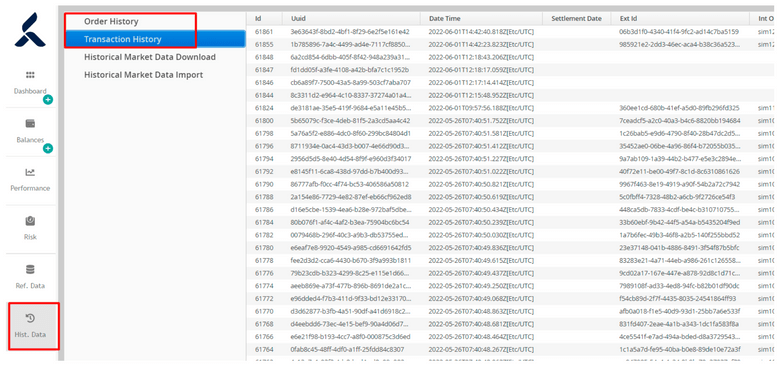Image resolution: width=779 pixels, height=367 pixels.
Task: Select Transaction History menu item
Action: 155,39
